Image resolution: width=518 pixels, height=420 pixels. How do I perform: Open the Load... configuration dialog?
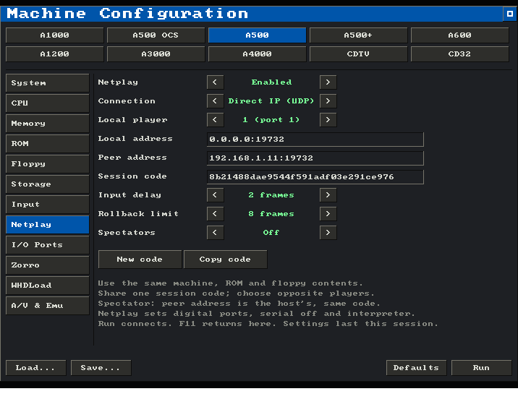[35, 368]
